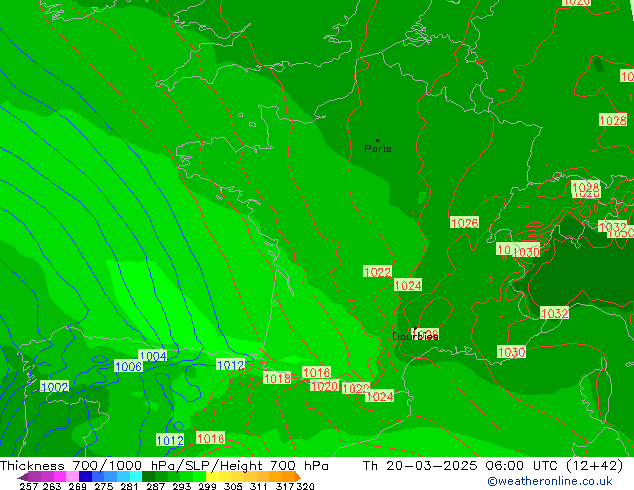Pick the bright magenta swatch in the legend
The width and height of the screenshot is (634, 490).
click(x=60, y=476)
